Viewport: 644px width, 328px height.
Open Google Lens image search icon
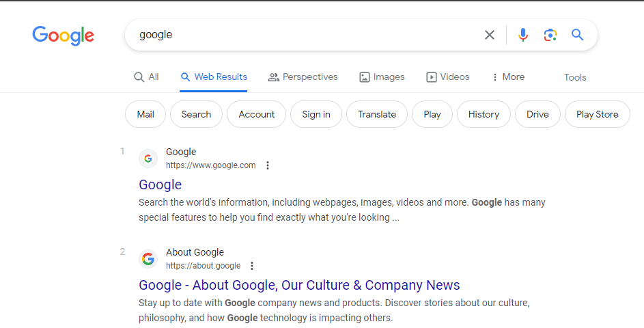click(550, 35)
